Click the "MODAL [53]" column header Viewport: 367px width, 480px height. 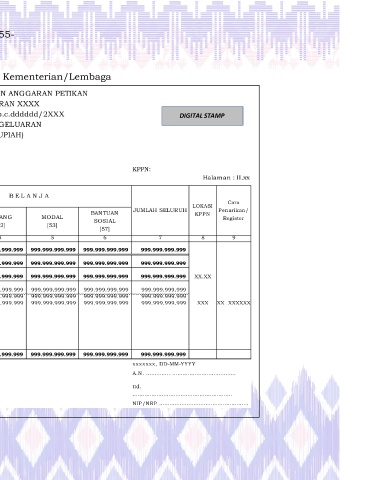tap(52, 221)
